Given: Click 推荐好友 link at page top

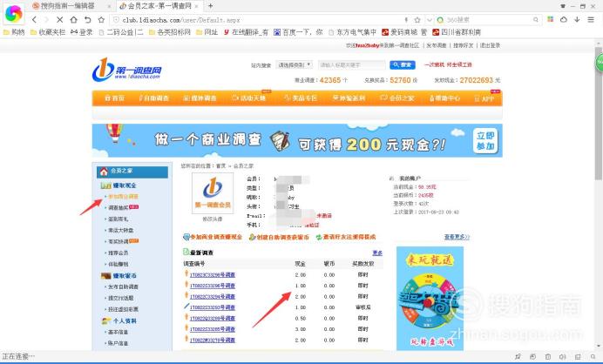Looking at the screenshot, I should coord(463,45).
